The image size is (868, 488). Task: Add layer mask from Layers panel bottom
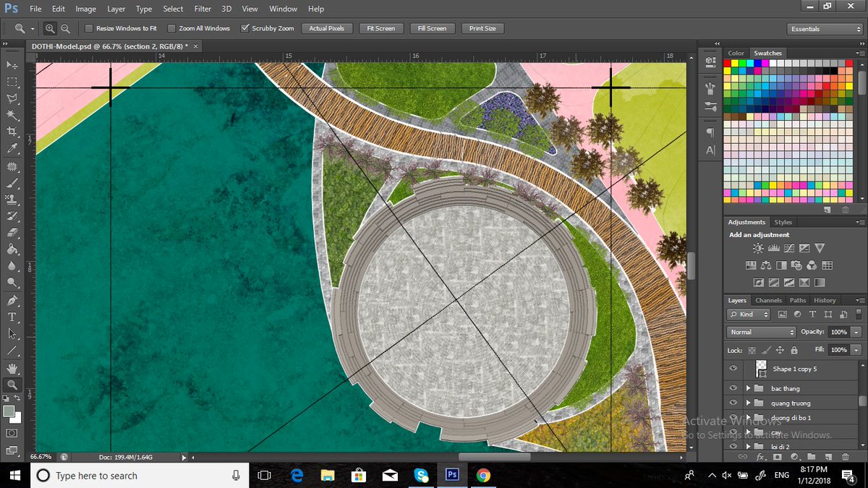pos(777,457)
